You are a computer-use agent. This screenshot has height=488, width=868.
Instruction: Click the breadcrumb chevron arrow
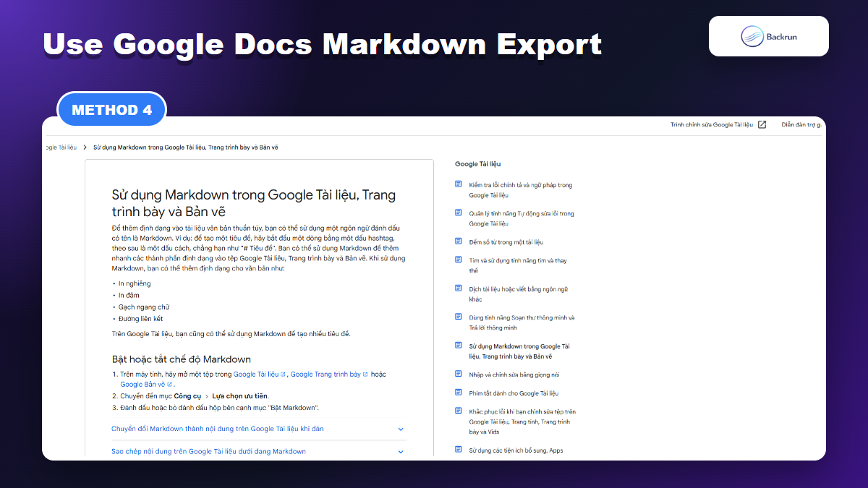tap(85, 147)
